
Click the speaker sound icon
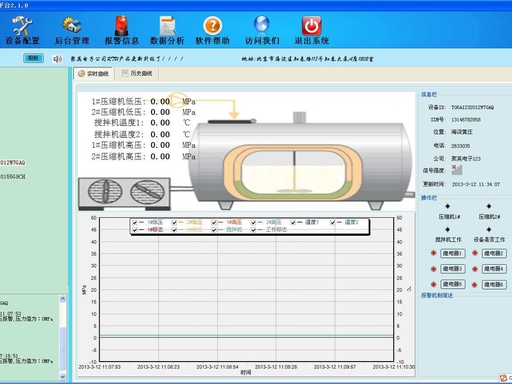pyautogui.click(x=57, y=59)
